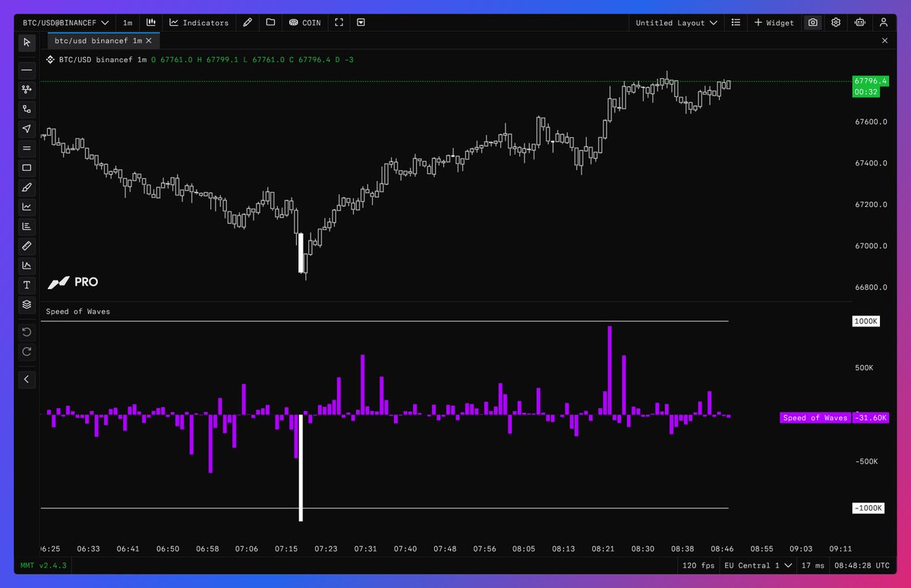Click the 1000K level label

pyautogui.click(x=866, y=322)
